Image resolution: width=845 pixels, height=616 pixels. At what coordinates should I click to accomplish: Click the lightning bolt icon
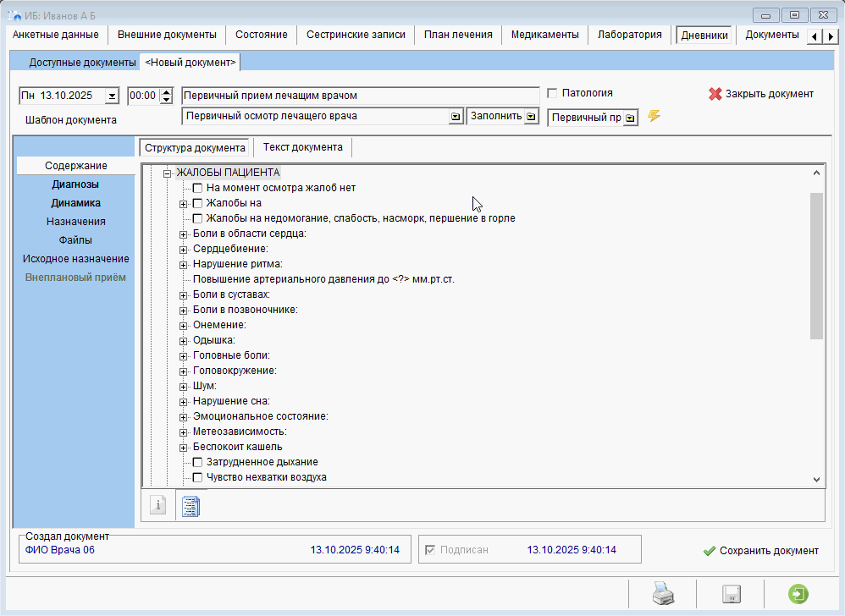[654, 116]
